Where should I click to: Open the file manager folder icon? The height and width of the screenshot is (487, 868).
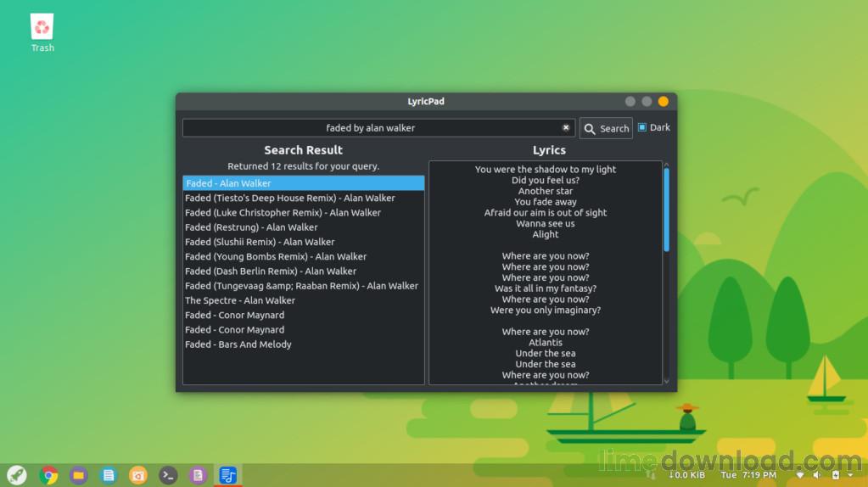[x=79, y=475]
